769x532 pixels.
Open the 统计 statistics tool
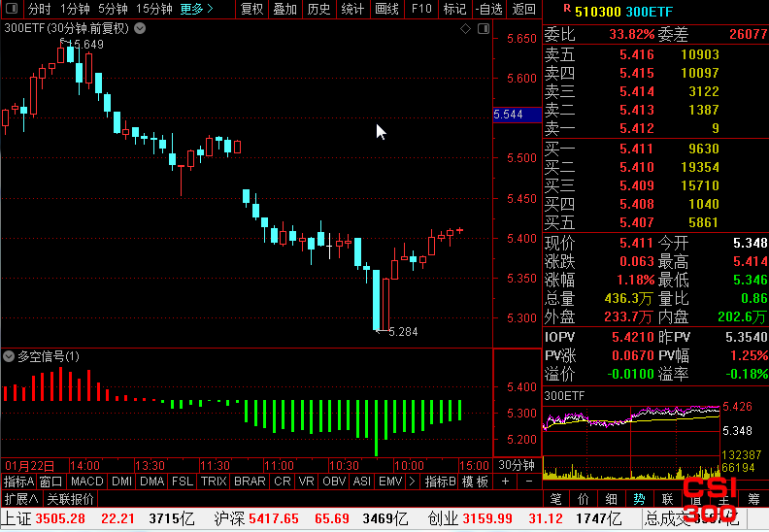click(352, 9)
